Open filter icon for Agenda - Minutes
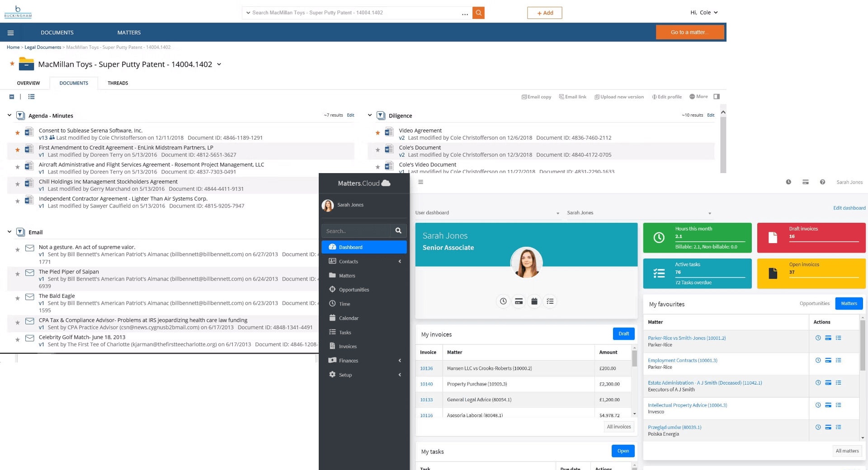The image size is (868, 470). 20,115
